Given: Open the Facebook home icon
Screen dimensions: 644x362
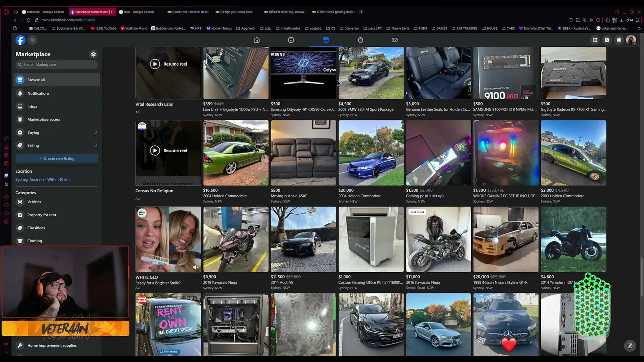Looking at the screenshot, I should [257, 40].
